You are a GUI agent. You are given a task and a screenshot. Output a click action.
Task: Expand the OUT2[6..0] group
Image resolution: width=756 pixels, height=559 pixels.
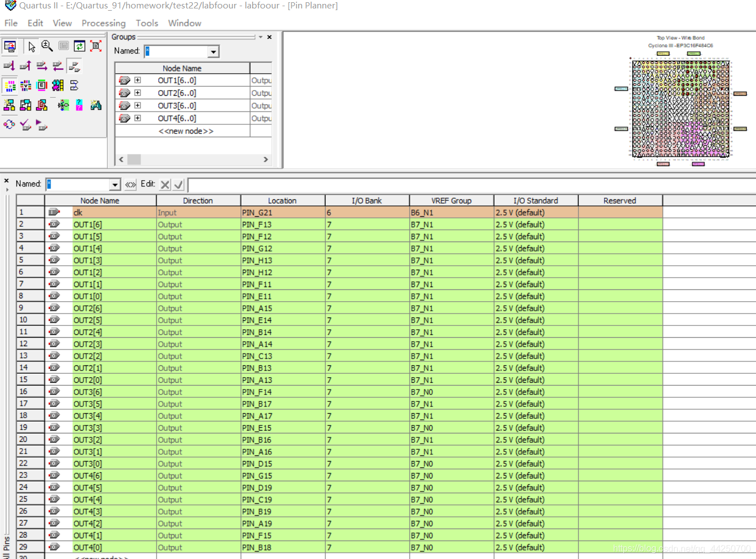pyautogui.click(x=137, y=93)
